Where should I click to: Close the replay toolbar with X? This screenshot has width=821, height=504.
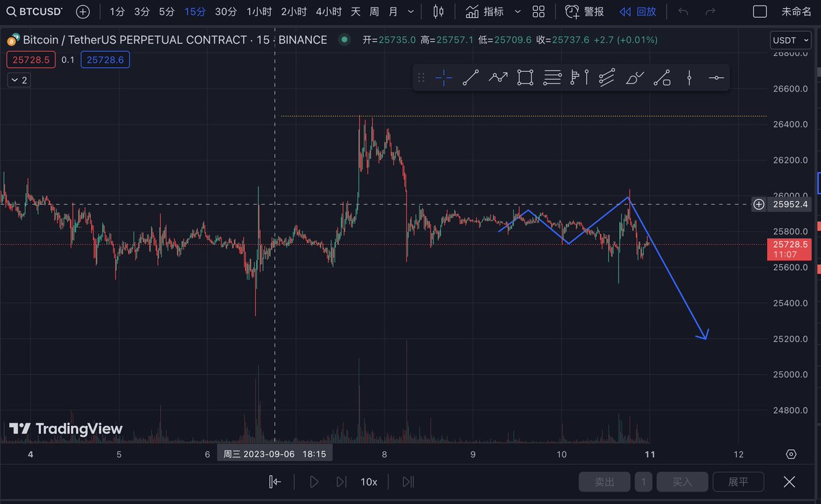click(790, 482)
